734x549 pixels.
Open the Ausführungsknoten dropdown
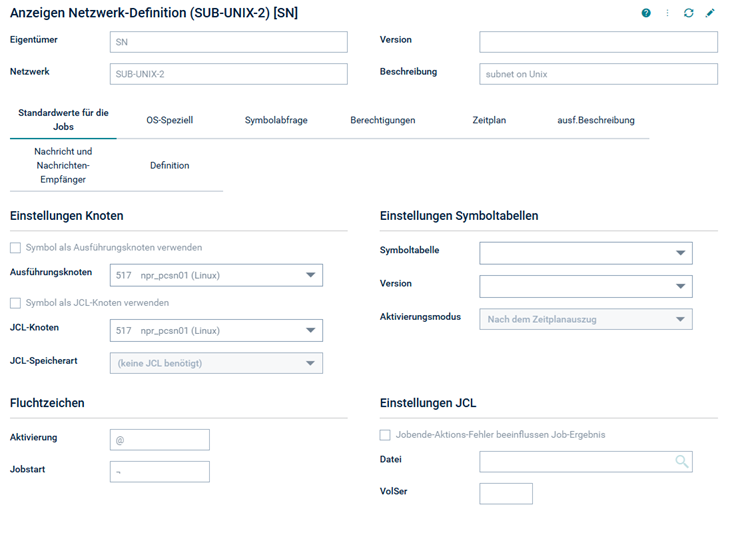[x=216, y=275]
